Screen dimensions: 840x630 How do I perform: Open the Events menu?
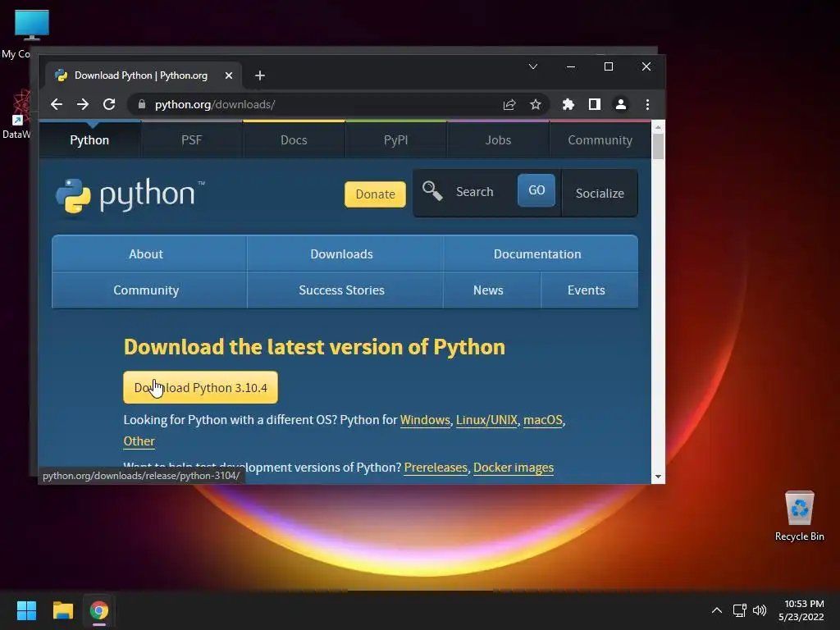click(x=589, y=290)
